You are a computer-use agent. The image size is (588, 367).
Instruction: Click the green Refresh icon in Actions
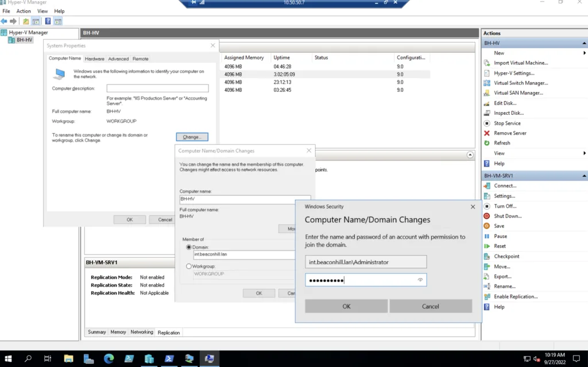[487, 143]
